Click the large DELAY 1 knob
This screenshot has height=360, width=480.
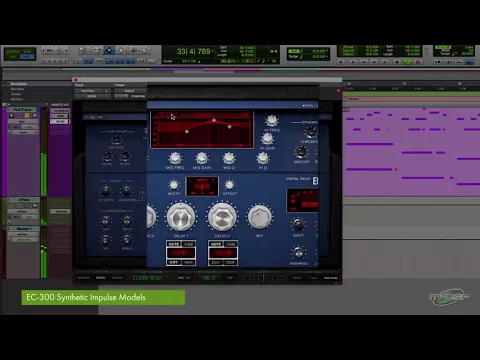click(x=181, y=217)
